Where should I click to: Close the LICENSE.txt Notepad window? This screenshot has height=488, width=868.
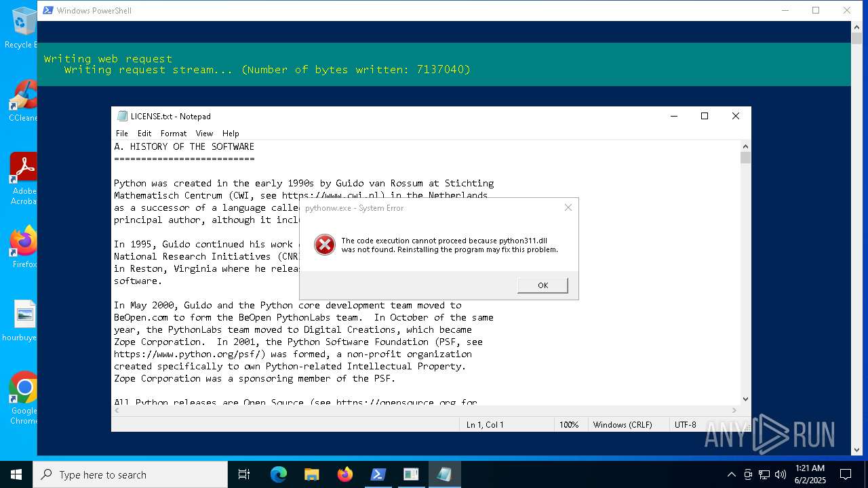pos(735,116)
